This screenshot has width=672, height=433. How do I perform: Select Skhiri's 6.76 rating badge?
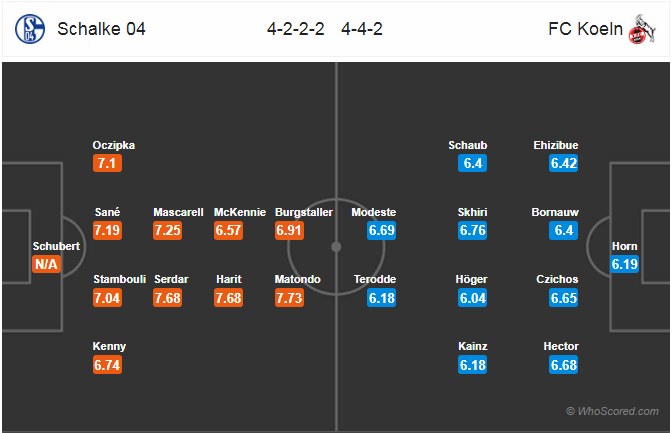coord(472,231)
